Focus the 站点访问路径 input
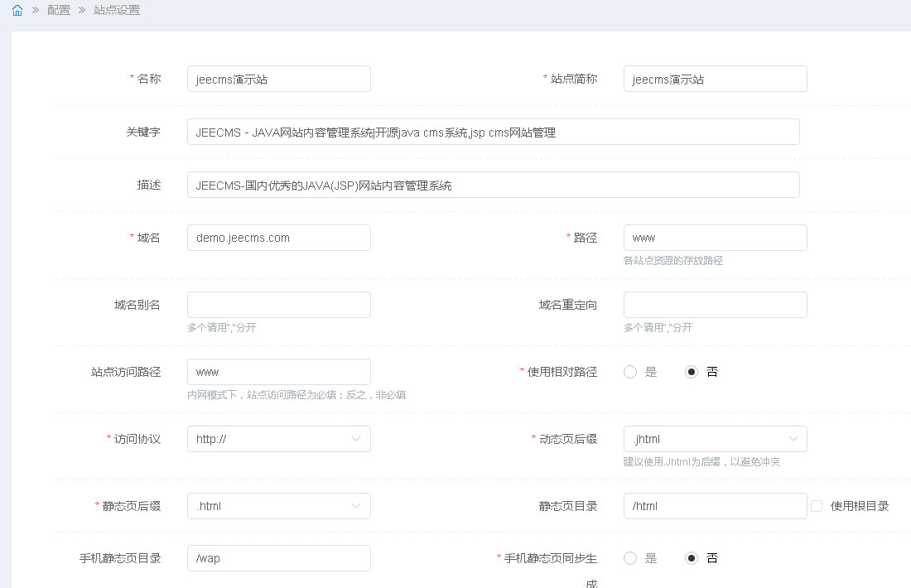The width and height of the screenshot is (911, 588). 279,372
